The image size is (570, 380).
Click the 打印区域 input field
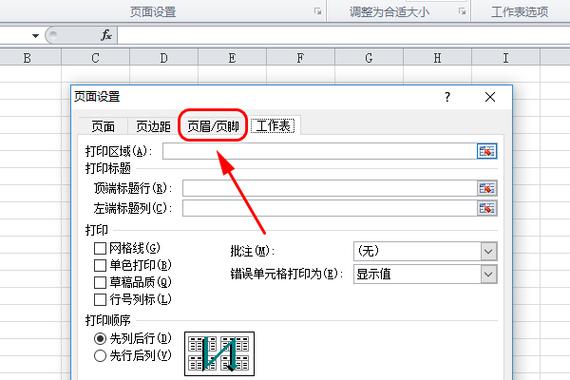[x=320, y=151]
